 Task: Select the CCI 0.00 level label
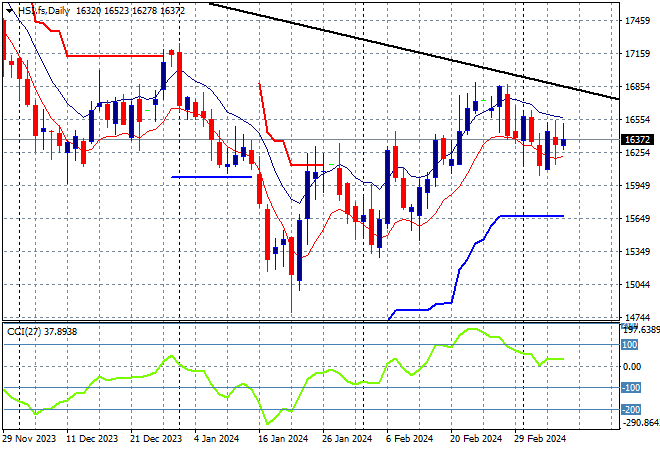tap(634, 367)
